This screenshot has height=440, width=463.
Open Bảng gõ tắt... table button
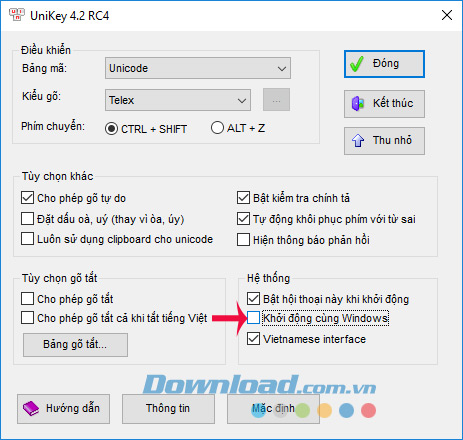click(75, 345)
